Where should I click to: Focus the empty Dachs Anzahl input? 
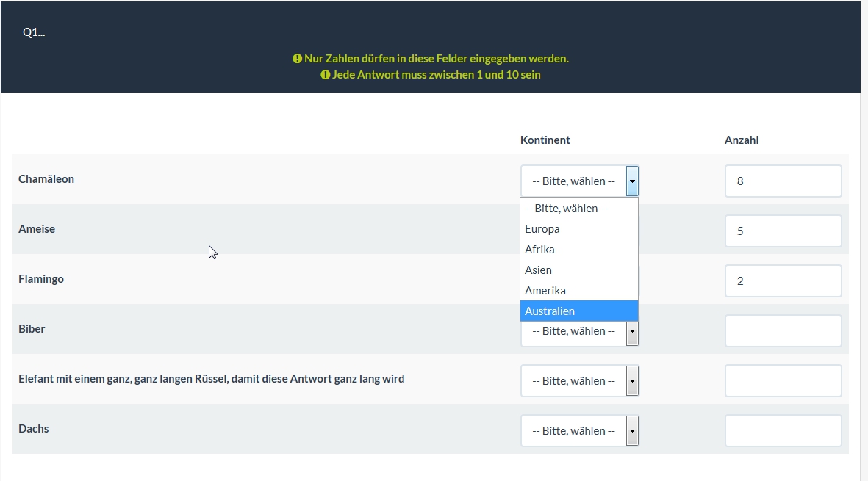(x=783, y=431)
